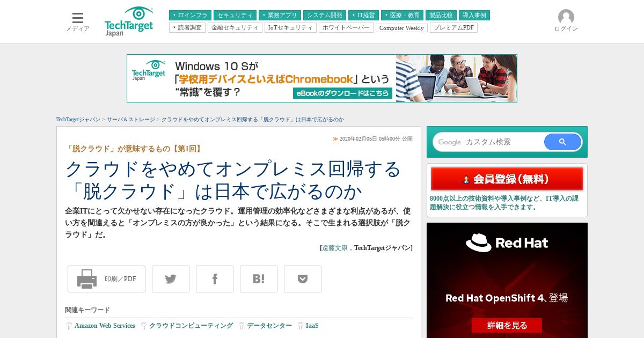Open Amazon Web Services keyword link
644x338 pixels.
click(x=105, y=326)
